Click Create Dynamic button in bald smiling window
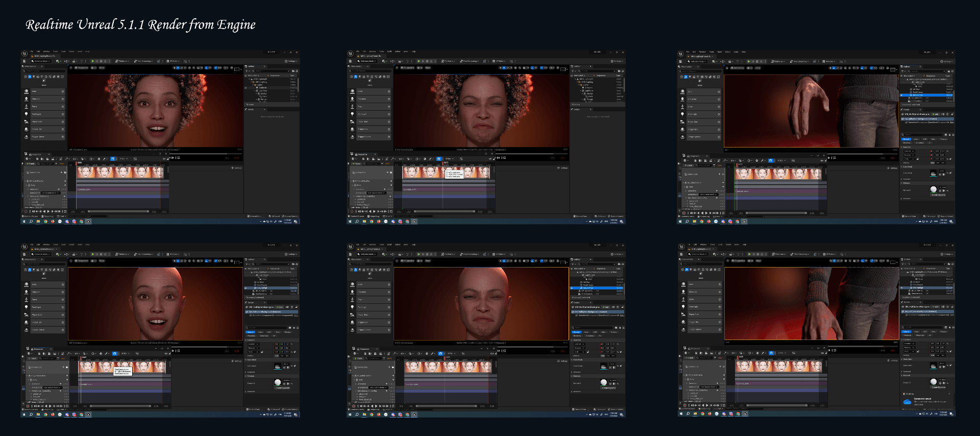This screenshot has height=436, width=980. (282, 388)
